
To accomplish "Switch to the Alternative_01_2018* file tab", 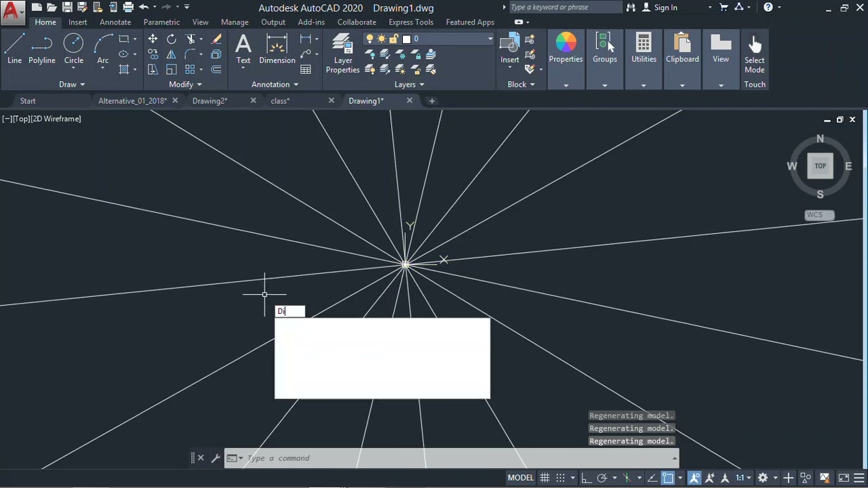I will 132,100.
